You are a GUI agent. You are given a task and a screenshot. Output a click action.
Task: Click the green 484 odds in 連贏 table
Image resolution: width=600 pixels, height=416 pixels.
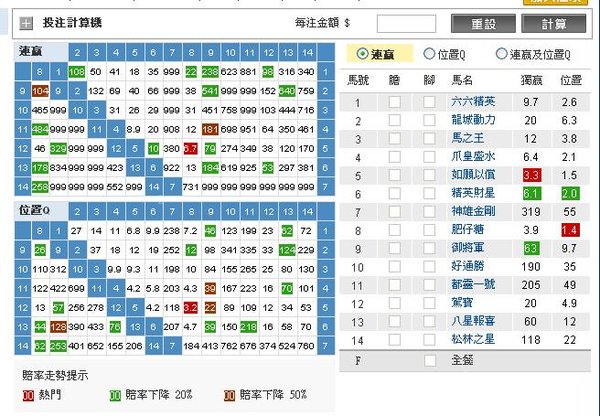coord(40,129)
